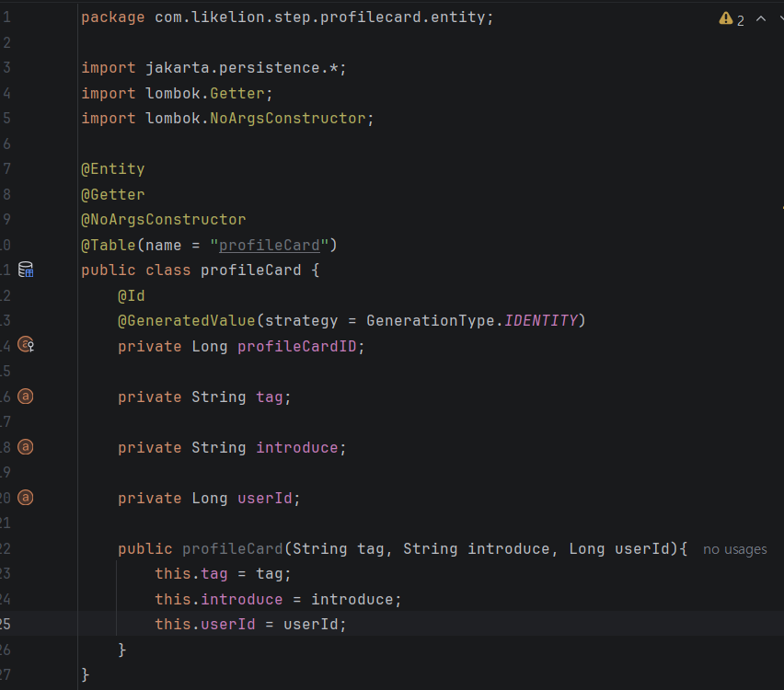
Task: Click 'this.introduce = introduce;' assignment line
Action: pos(278,600)
